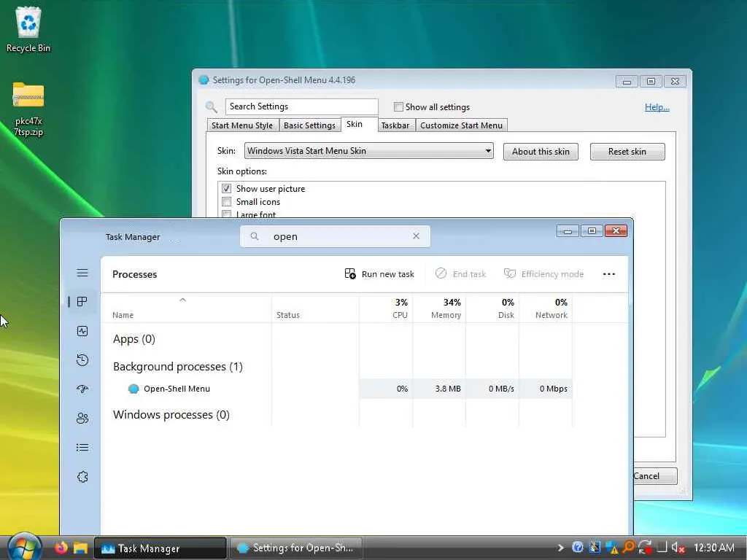747x560 pixels.
Task: Uncheck the Show user picture option
Action: point(227,189)
